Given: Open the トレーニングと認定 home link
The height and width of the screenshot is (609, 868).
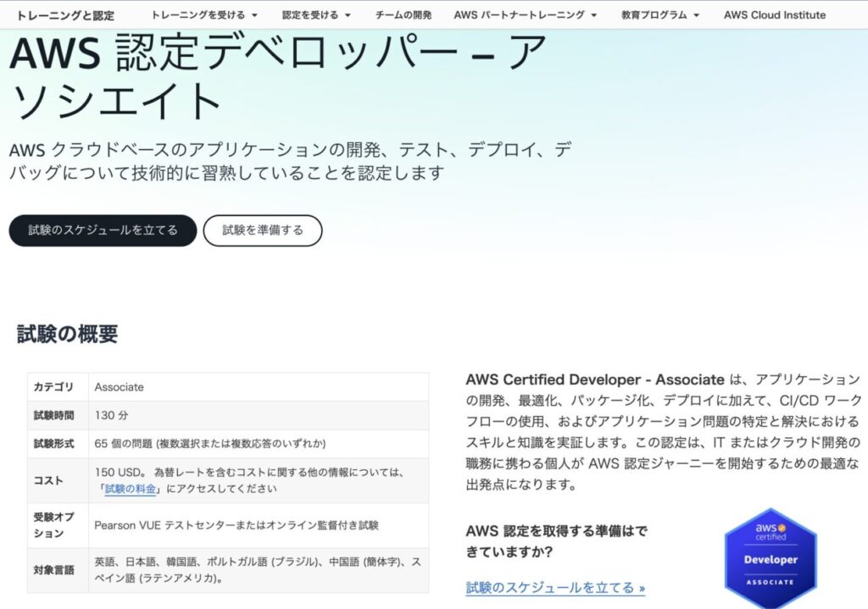Looking at the screenshot, I should pyautogui.click(x=65, y=15).
